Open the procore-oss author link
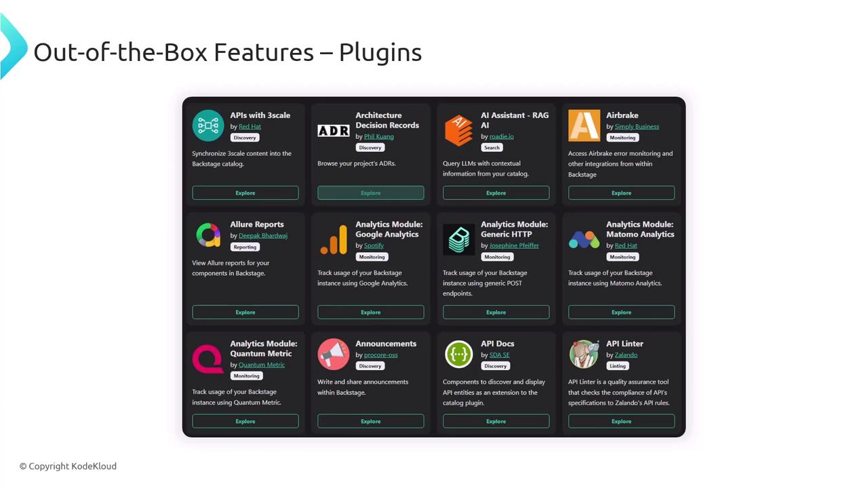 coord(381,355)
